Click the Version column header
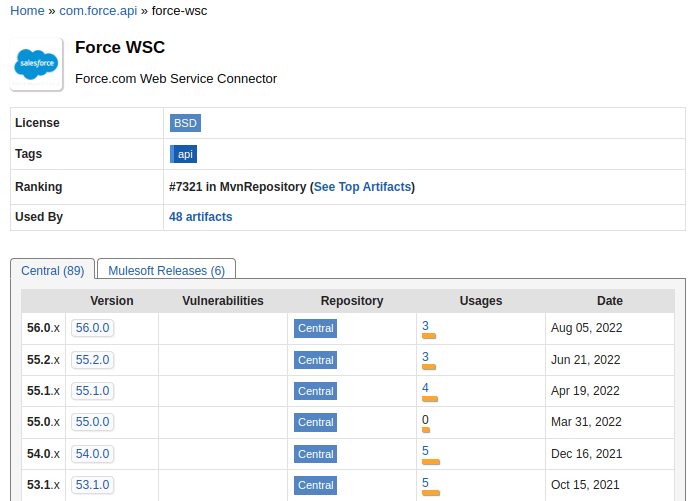This screenshot has height=501, width=691. pyautogui.click(x=111, y=301)
